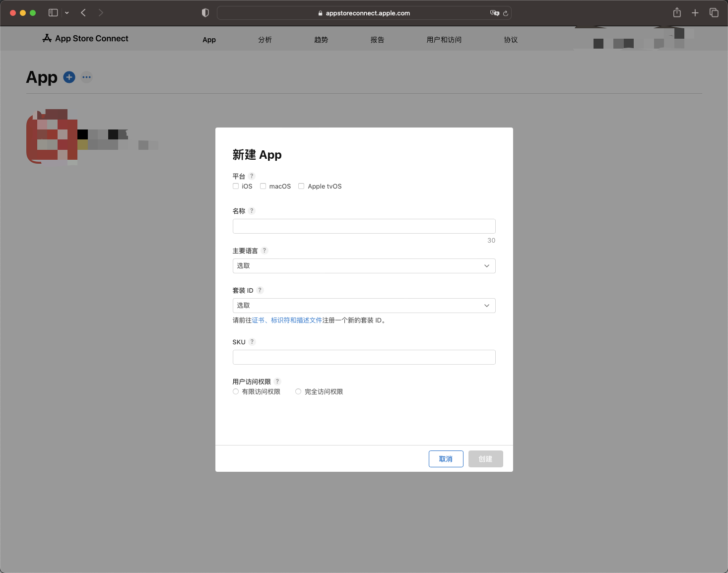Open the 协议 tab
This screenshot has width=728, height=573.
coord(511,40)
